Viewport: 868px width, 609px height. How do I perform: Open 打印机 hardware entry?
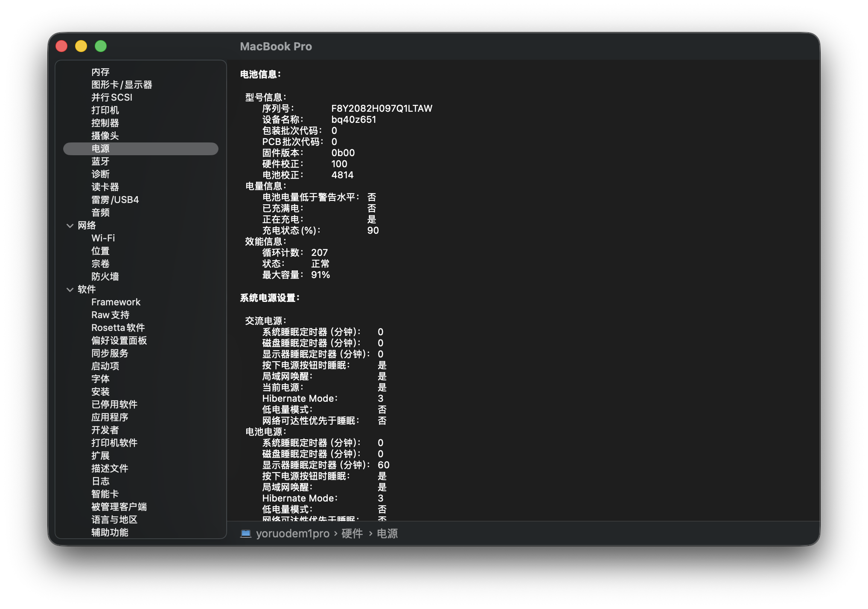[x=105, y=110]
